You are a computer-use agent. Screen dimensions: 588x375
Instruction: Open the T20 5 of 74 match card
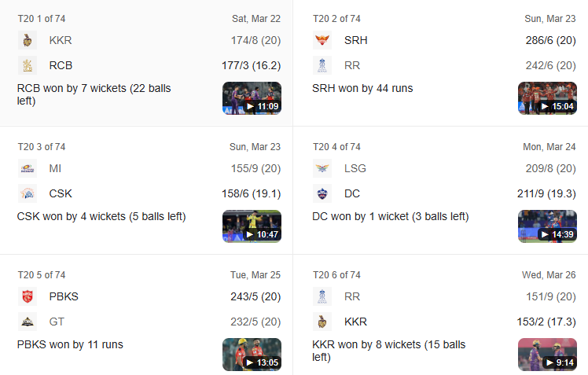146,315
